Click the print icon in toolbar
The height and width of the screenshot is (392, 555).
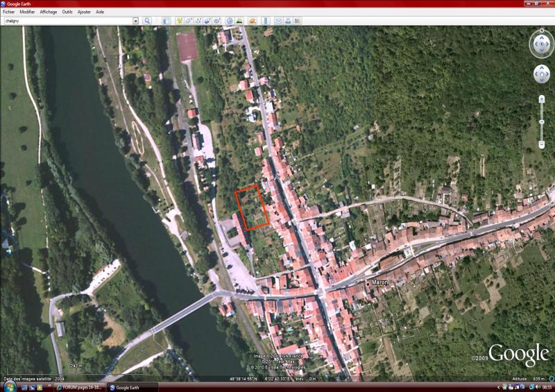pos(288,21)
